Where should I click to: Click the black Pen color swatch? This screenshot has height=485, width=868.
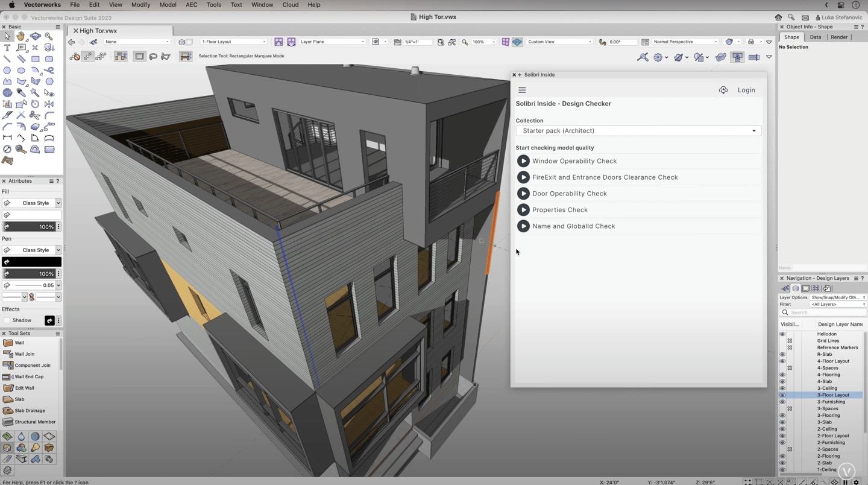31,262
